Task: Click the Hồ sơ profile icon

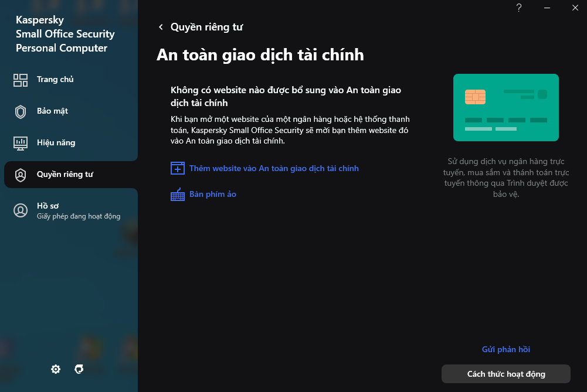Action: 21,210
